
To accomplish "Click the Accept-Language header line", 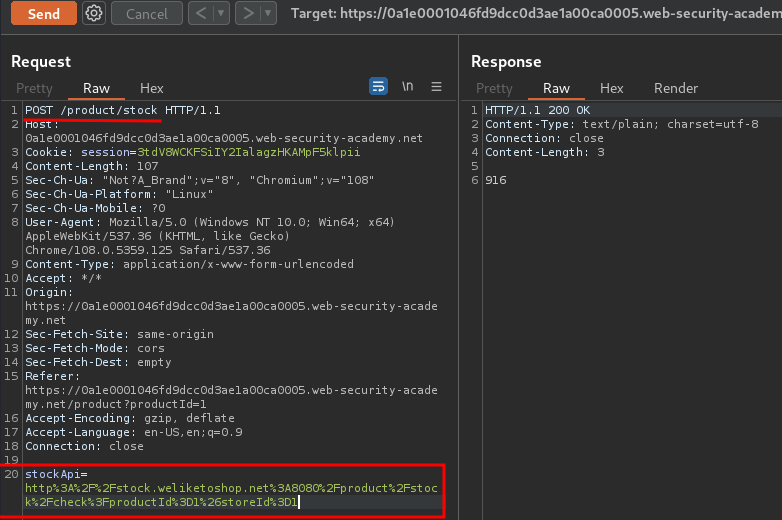I will (x=134, y=432).
